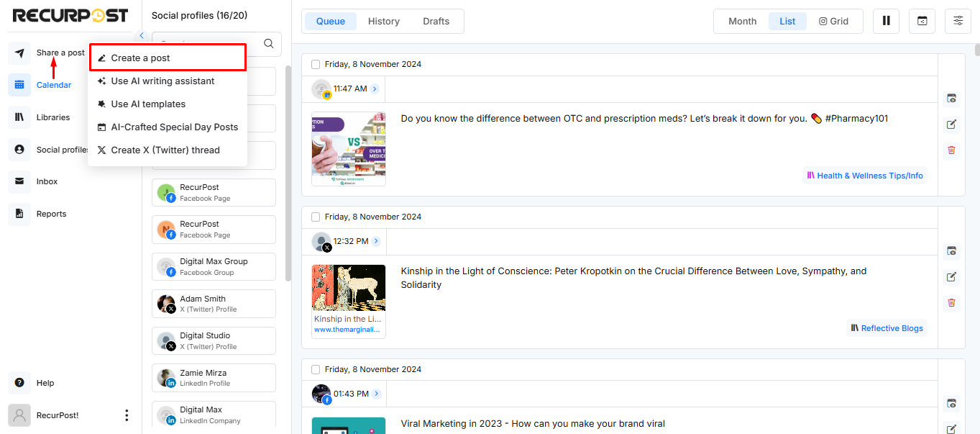This screenshot has width=980, height=434.
Task: Edit the #Pharmacy101 post
Action: tap(951, 125)
